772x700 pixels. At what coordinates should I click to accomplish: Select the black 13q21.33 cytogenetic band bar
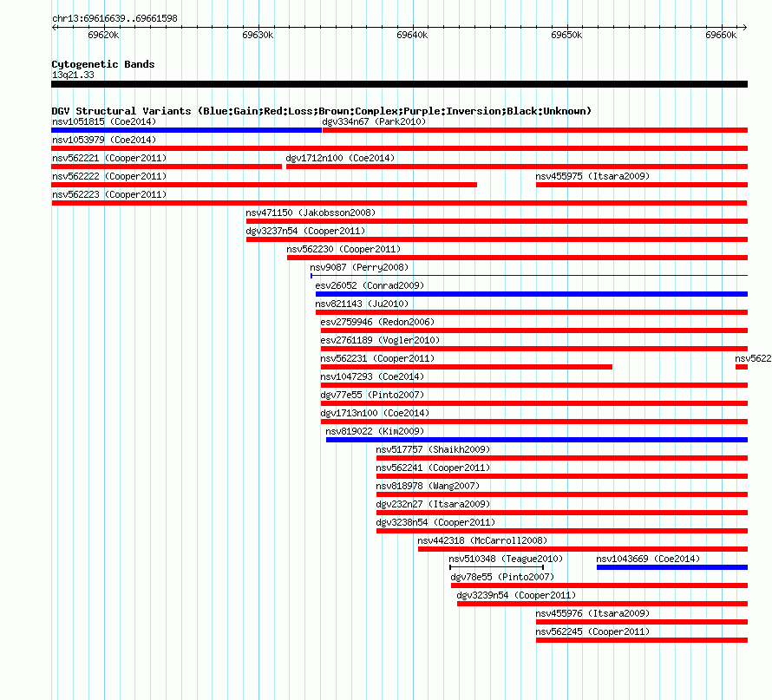[399, 84]
